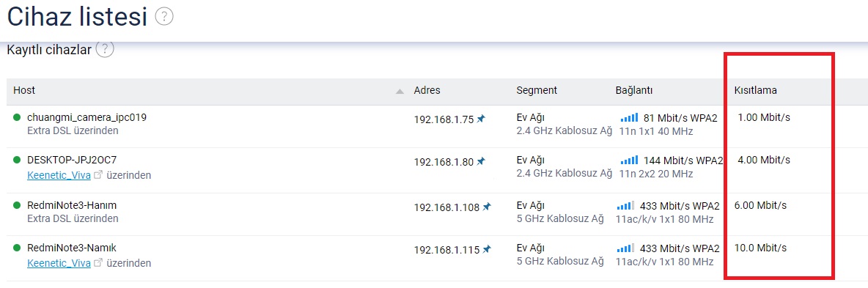The height and width of the screenshot is (288, 868).
Task: Open Keenetic_Viva link under RedmiNote3-Namık
Action: click(x=59, y=263)
